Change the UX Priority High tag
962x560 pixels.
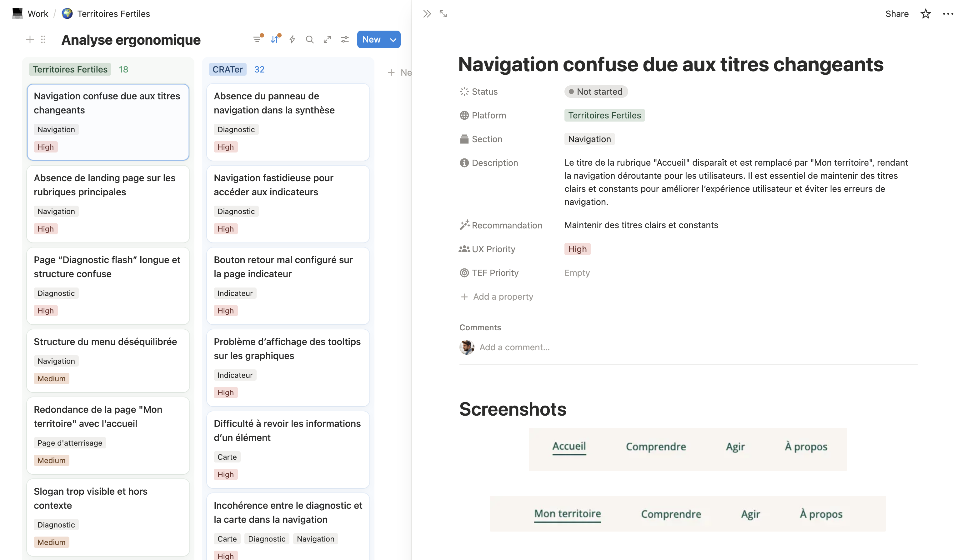[x=577, y=249]
